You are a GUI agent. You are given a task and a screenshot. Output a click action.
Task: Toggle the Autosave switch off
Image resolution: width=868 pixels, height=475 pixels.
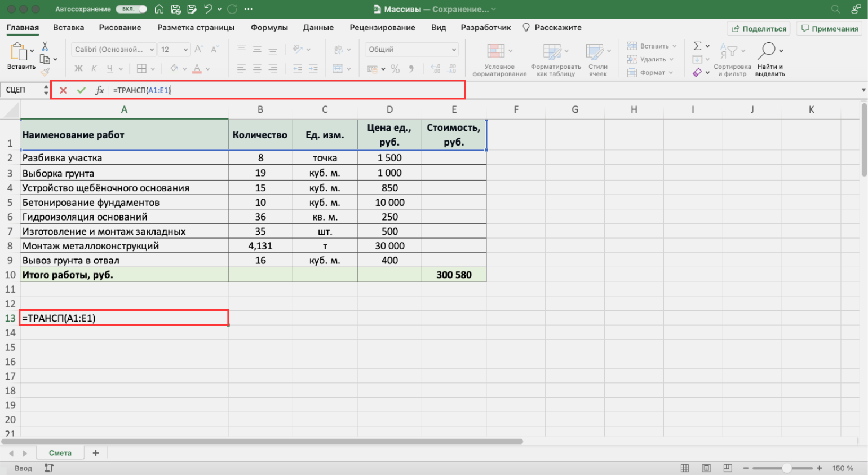point(131,9)
